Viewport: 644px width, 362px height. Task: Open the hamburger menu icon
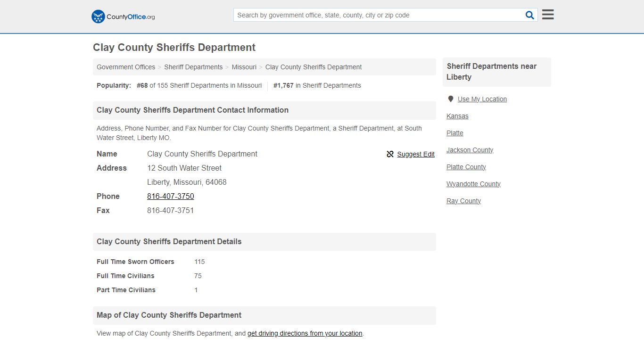tap(548, 15)
